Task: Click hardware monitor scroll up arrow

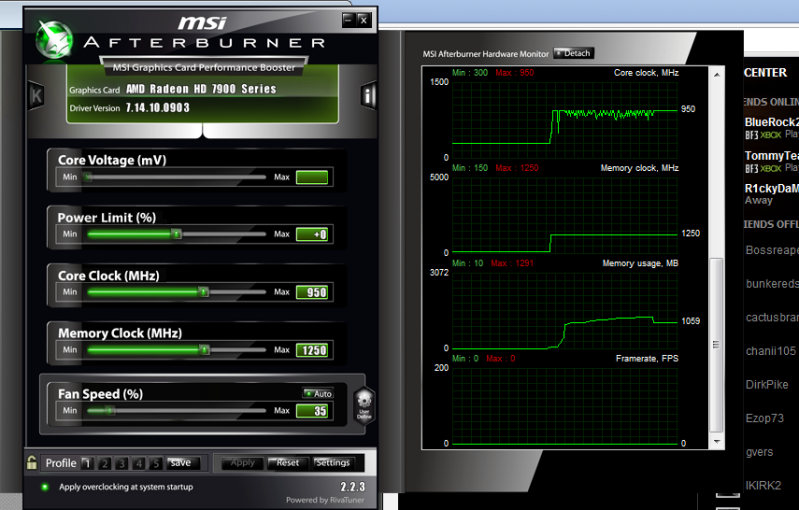Action: click(716, 75)
